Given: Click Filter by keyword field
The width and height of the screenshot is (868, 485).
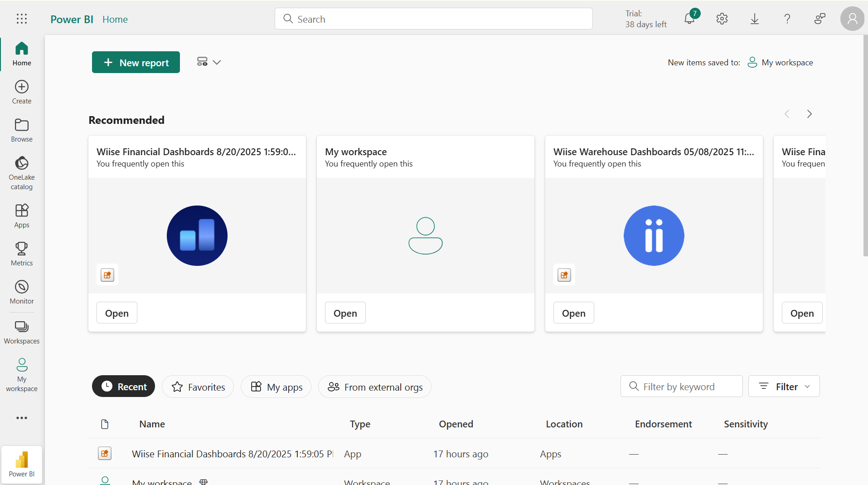Looking at the screenshot, I should point(682,387).
